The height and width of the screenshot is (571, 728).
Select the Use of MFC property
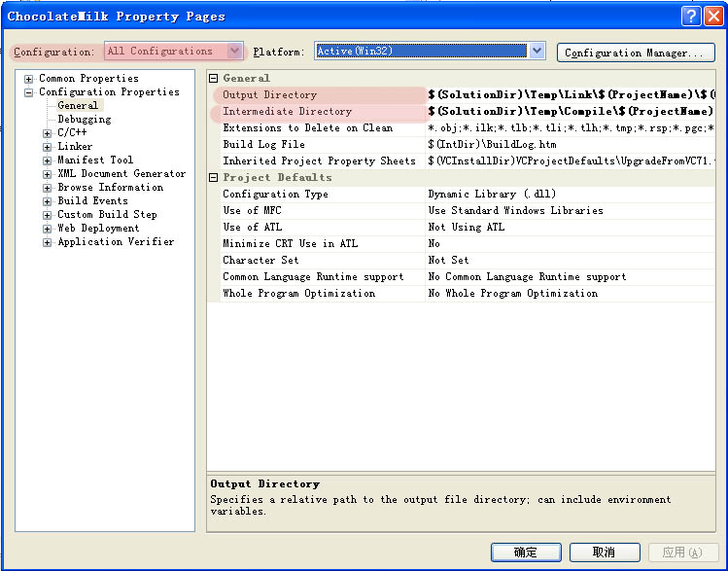click(x=323, y=210)
